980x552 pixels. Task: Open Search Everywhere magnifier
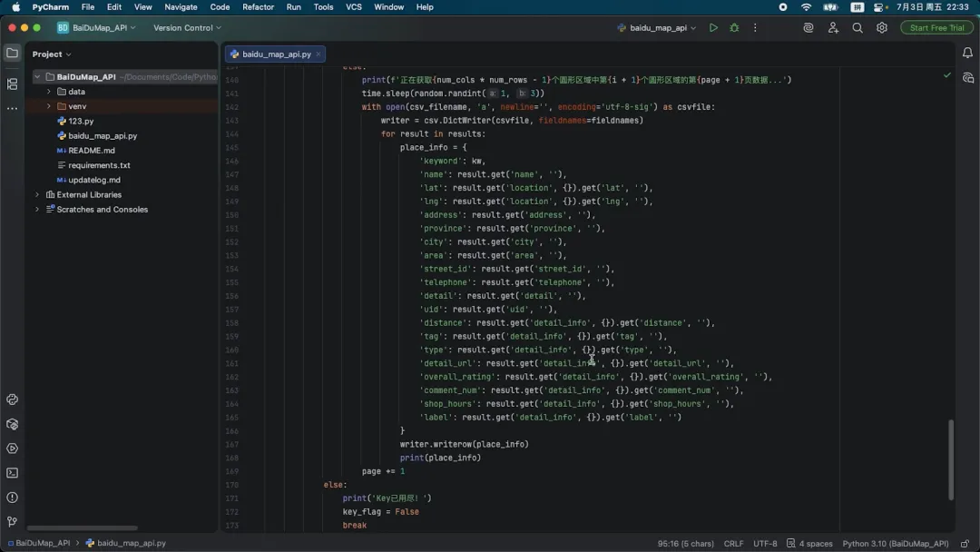(x=857, y=27)
